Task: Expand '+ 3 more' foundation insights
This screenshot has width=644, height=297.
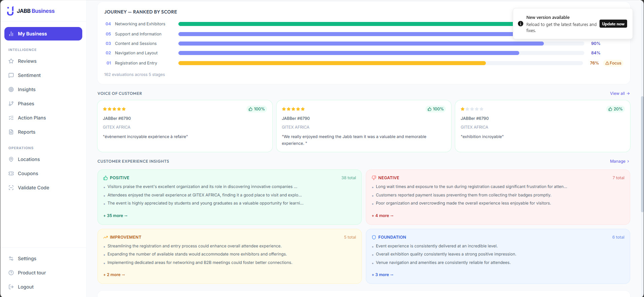Action: pos(382,275)
